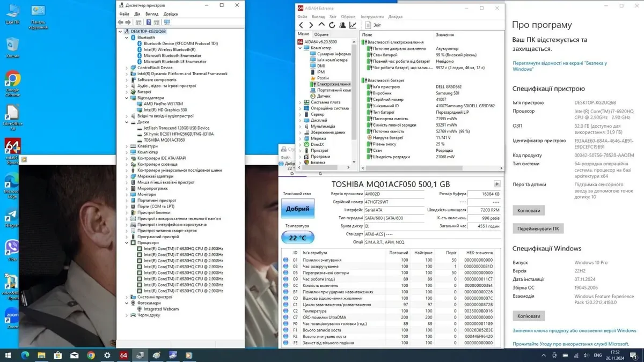Image resolution: width=644 pixels, height=362 pixels.
Task: Expand Системна плата node in AIDA64 tree
Action: point(301,102)
